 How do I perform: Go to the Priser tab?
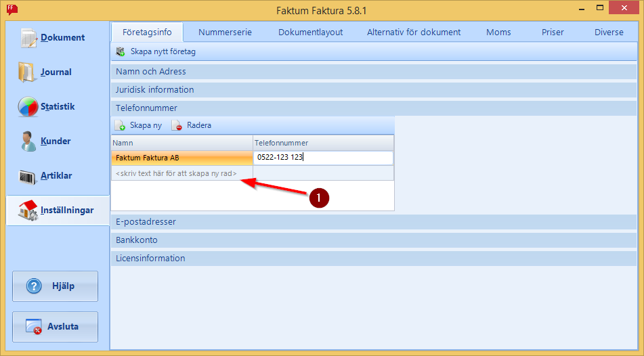pyautogui.click(x=553, y=32)
